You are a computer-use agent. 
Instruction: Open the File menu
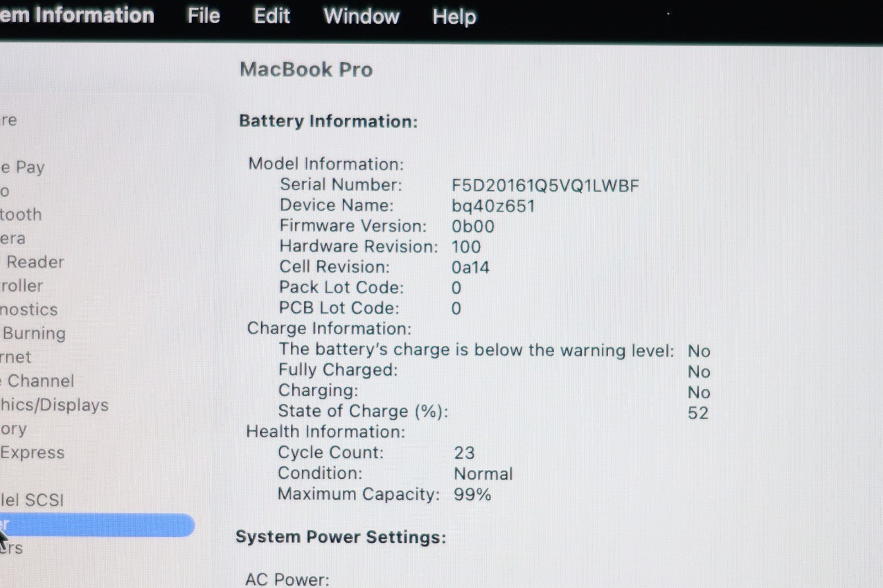pos(204,16)
